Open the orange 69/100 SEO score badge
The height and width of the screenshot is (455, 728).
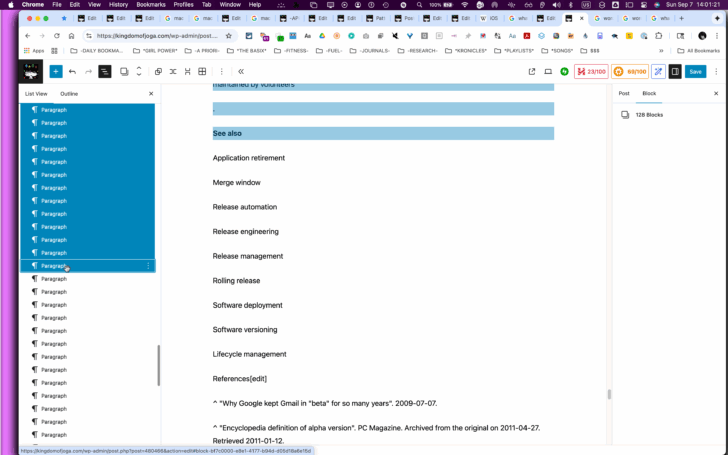click(x=630, y=72)
